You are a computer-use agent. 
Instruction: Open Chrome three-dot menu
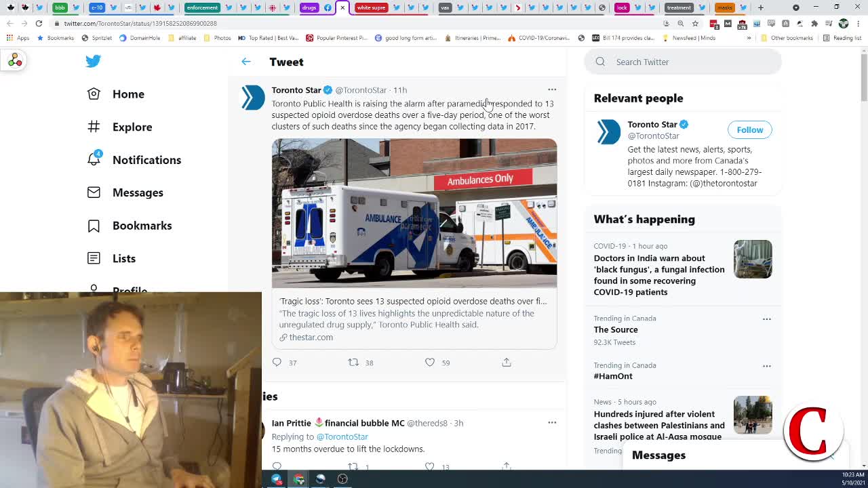click(x=857, y=23)
